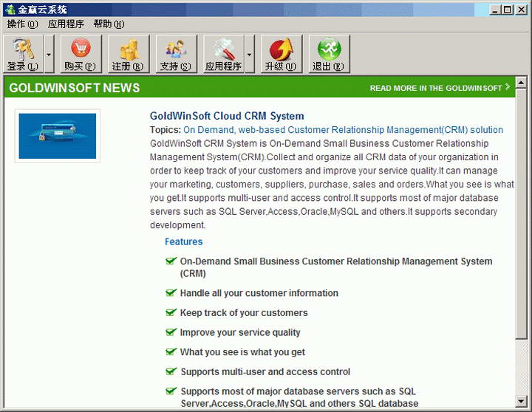Close the 金赢云系统 window
Screen dimensions: 532x412
(x=521, y=10)
